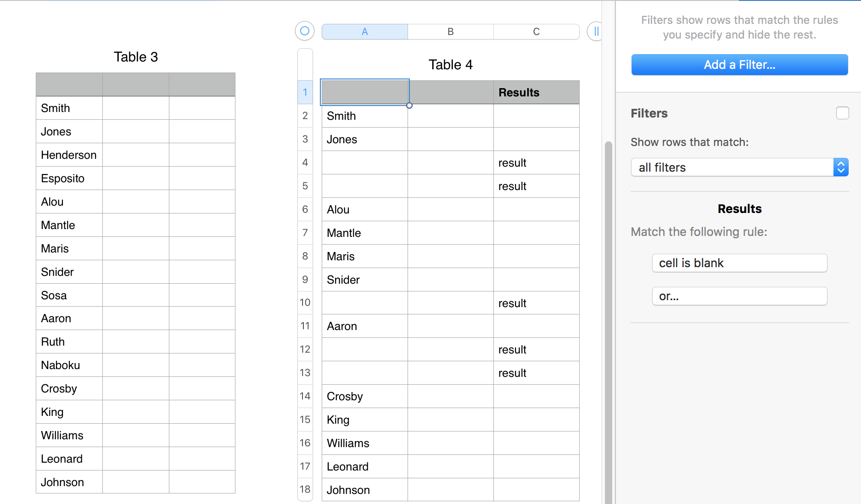
Task: Click the table select handle circle icon
Action: 305,31
